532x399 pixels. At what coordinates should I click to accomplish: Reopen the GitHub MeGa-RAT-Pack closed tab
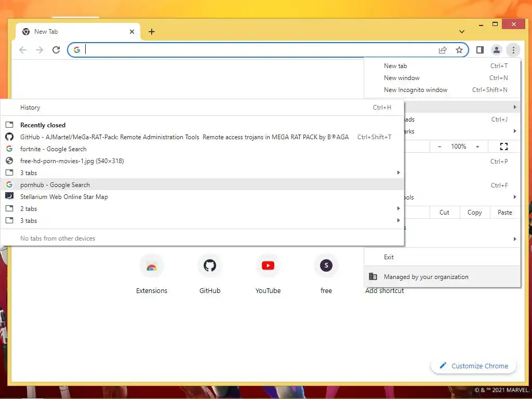[x=202, y=137]
